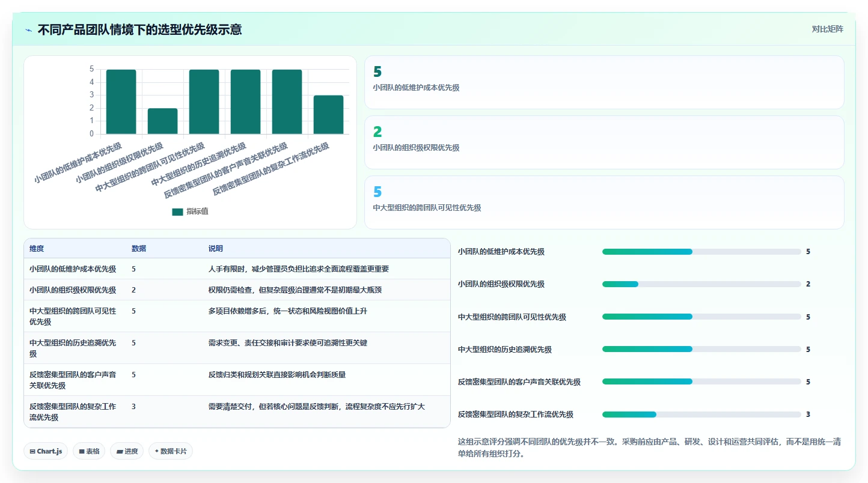Click the chart bar for 中大型组织的历史追溯优先级
Image resolution: width=868 pixels, height=483 pixels.
pyautogui.click(x=246, y=102)
